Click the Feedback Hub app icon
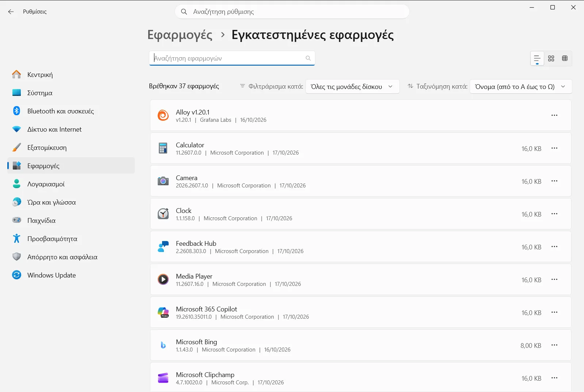Screen dimensions: 584x392 [x=163, y=247]
